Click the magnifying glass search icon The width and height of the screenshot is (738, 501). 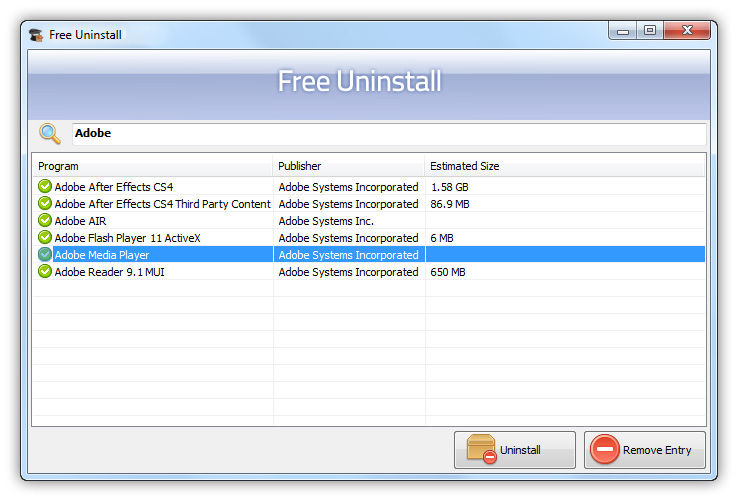[x=50, y=133]
